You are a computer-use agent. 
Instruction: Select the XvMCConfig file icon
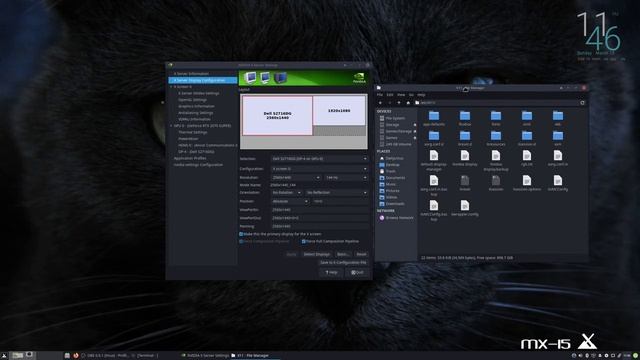[x=558, y=180]
